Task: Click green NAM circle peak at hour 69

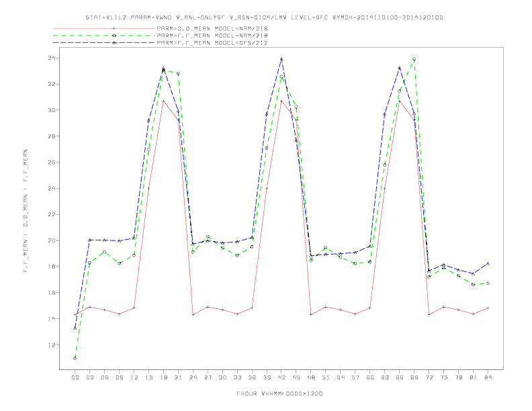Action: pyautogui.click(x=414, y=59)
